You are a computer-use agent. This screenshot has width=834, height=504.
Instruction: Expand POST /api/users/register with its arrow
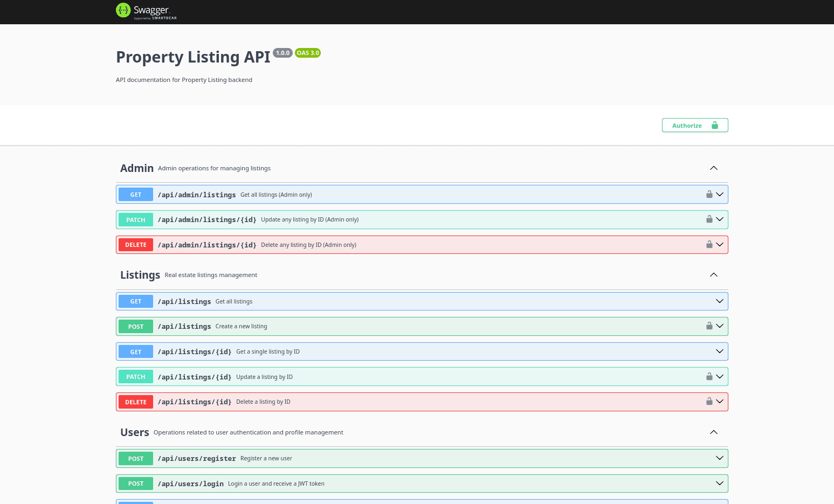(x=720, y=458)
